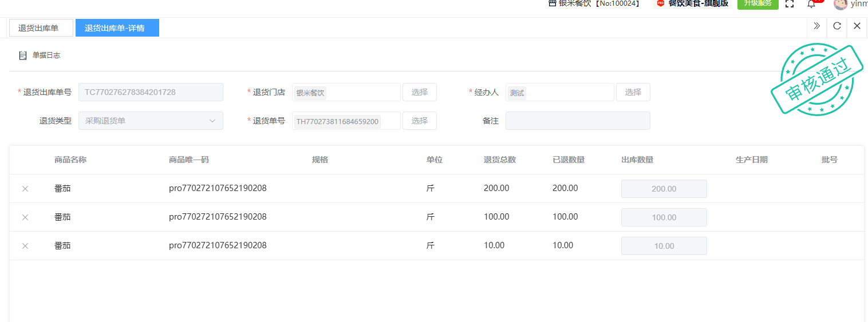
Task: Click the refresh tab icon
Action: [837, 26]
